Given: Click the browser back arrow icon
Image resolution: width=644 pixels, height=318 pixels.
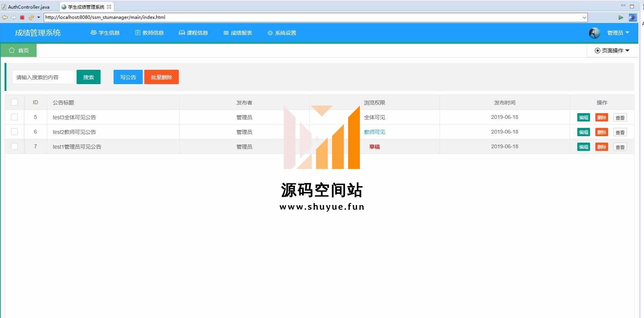Looking at the screenshot, I should [5, 17].
